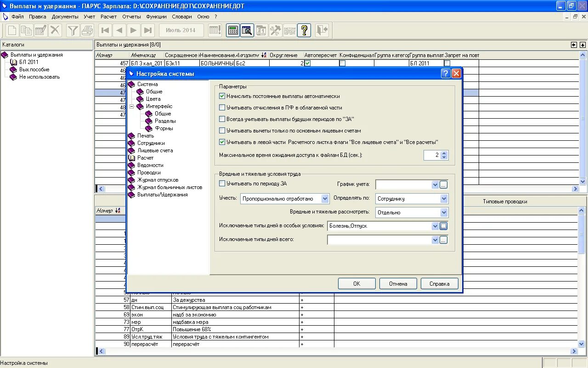Go to previous record toolbar arrow
This screenshot has width=588, height=368.
click(119, 30)
